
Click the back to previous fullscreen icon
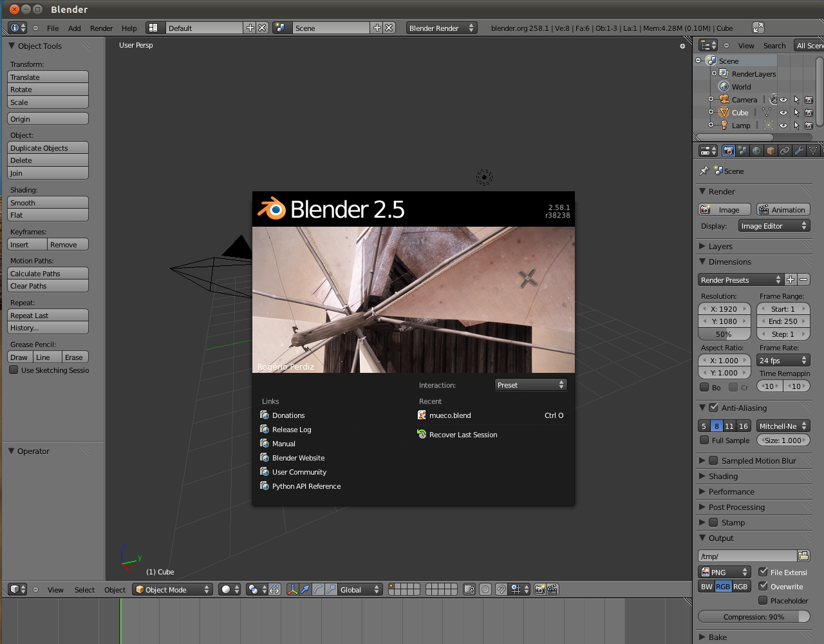[758, 28]
